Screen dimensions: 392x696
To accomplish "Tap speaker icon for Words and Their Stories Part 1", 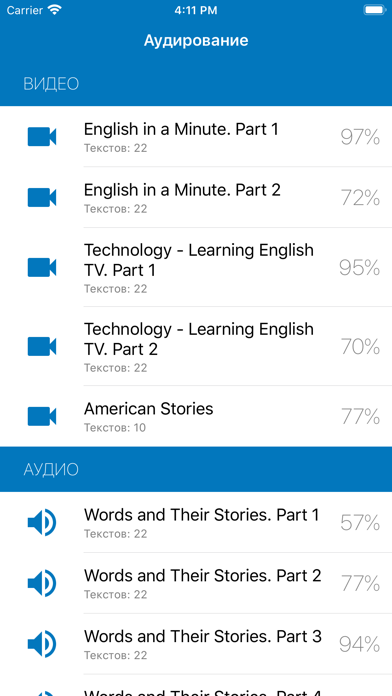I will click(x=42, y=522).
